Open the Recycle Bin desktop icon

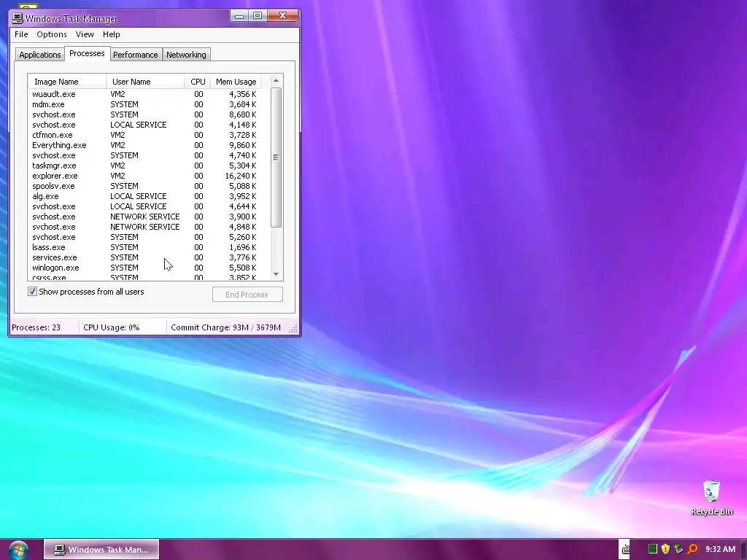click(x=711, y=497)
